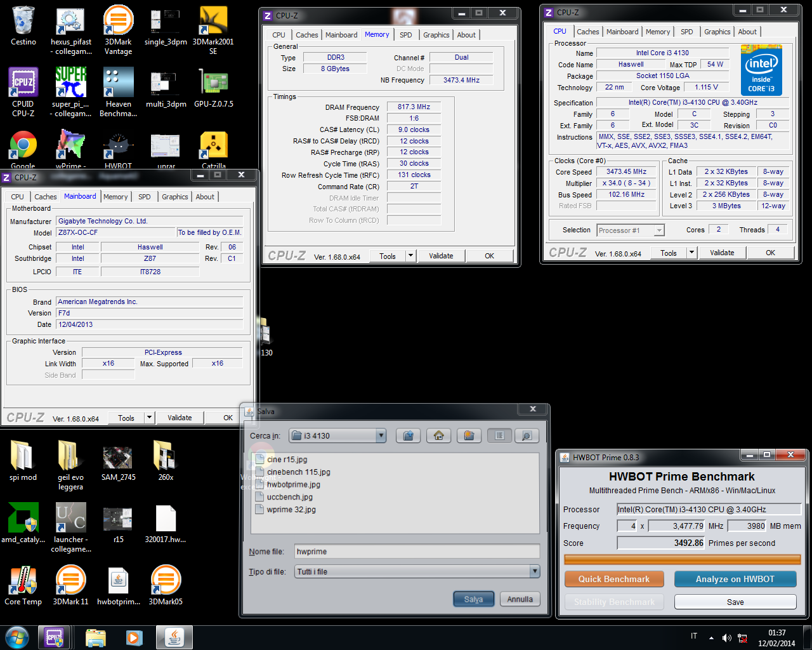Open the single_3dpm desktop icon

(x=166, y=25)
